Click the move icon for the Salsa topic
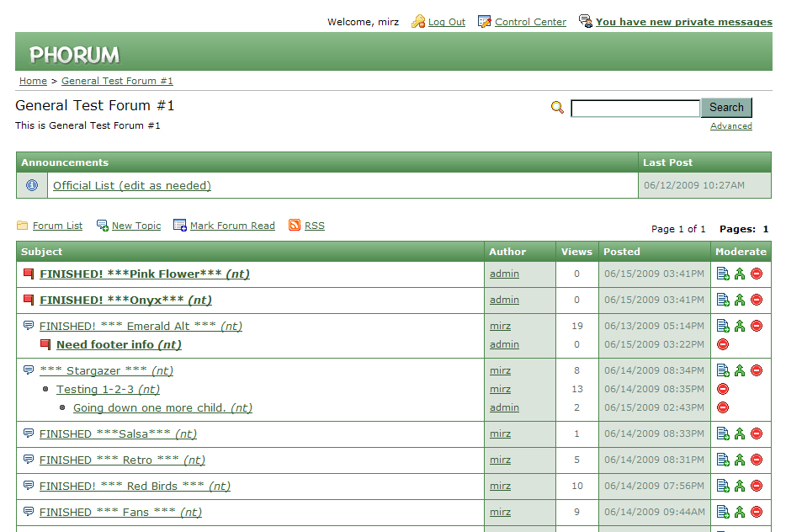Image resolution: width=786 pixels, height=532 pixels. coord(723,434)
